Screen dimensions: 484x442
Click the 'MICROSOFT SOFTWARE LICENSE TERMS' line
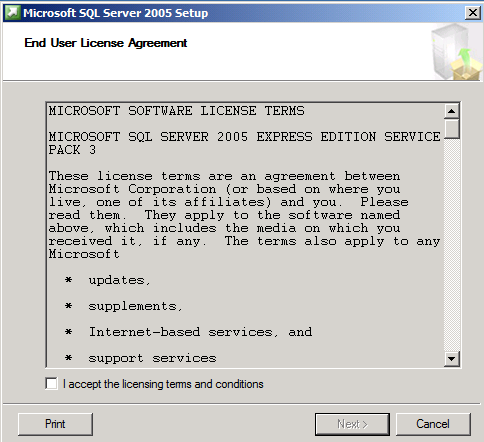(177, 111)
